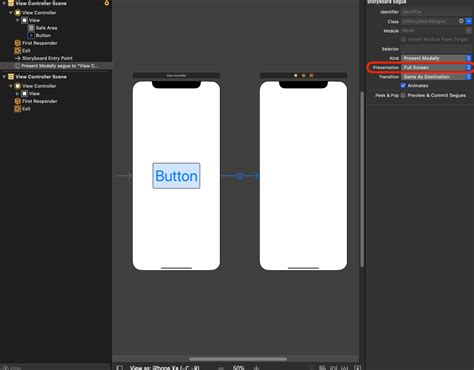Select 'Storyboard Entry Point' text in outline
This screenshot has height=370, width=474.
click(x=47, y=58)
